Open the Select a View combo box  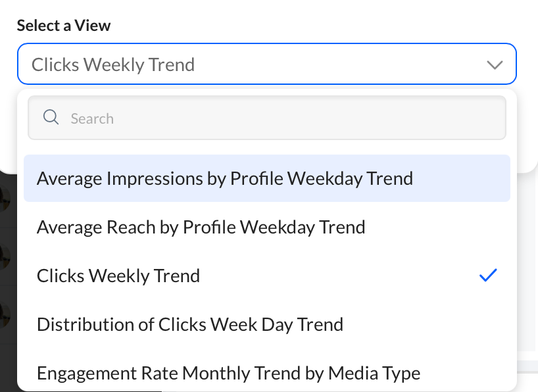coord(267,64)
